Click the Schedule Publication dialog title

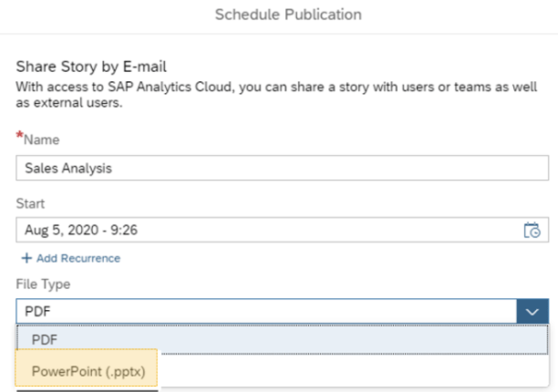(288, 15)
